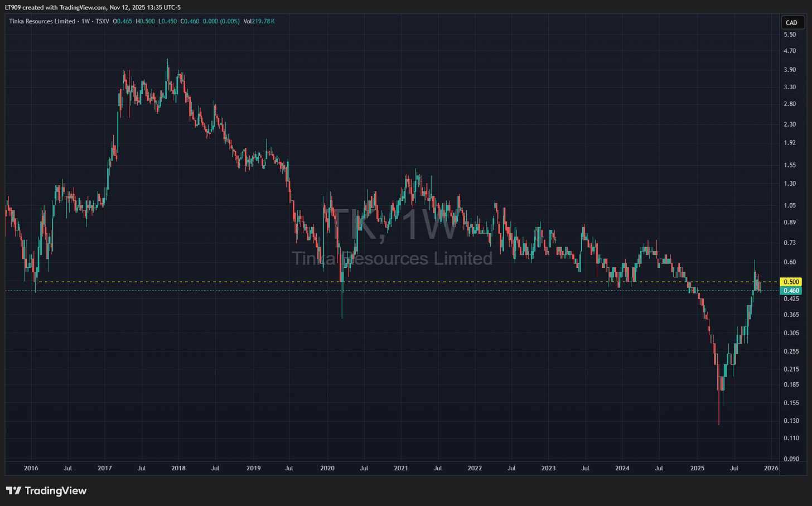This screenshot has width=812, height=506.
Task: Click the 2018 label on time axis
Action: tap(178, 468)
